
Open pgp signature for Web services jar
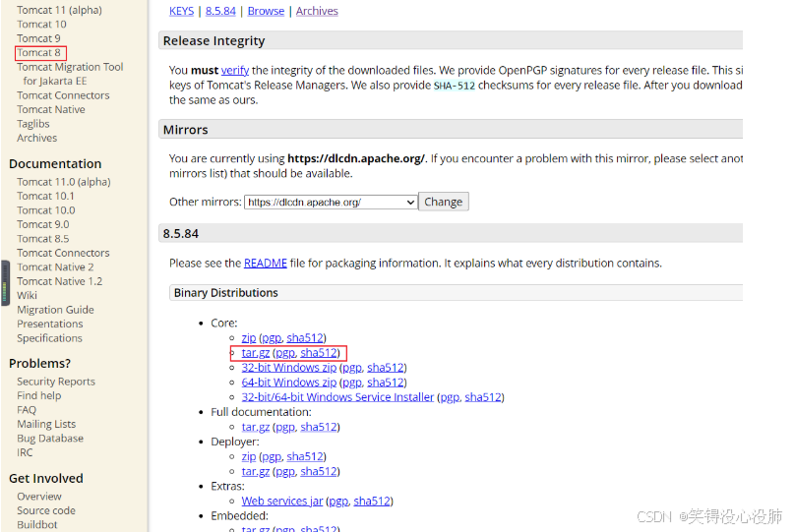(338, 501)
